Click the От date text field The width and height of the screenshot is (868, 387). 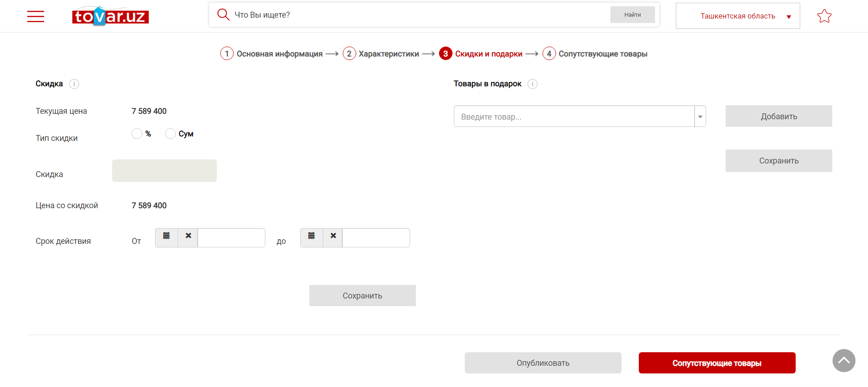coord(231,238)
